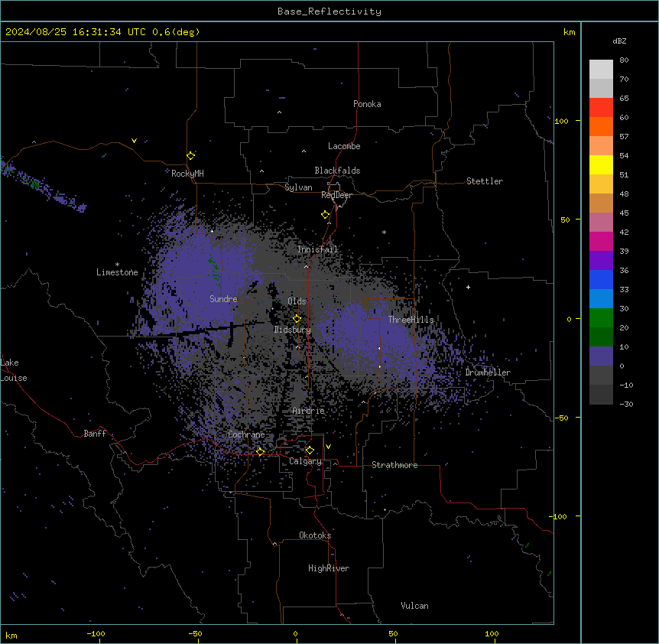Select the Sundre label
Viewport: 659px width, 644px height.
pos(223,299)
